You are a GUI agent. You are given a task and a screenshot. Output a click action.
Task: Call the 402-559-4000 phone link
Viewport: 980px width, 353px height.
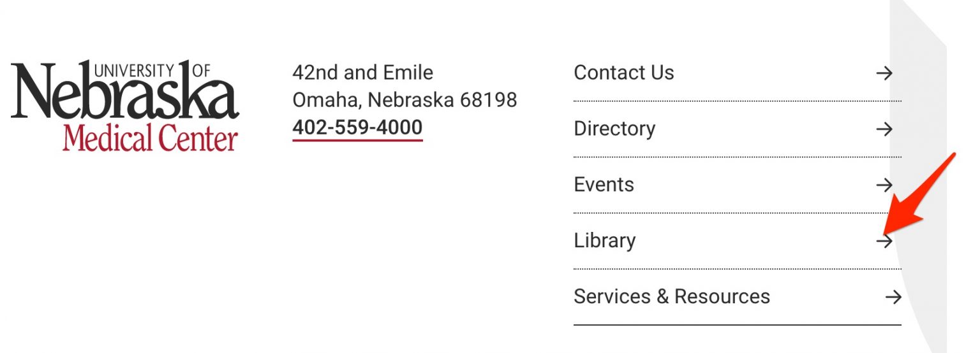coord(357,127)
